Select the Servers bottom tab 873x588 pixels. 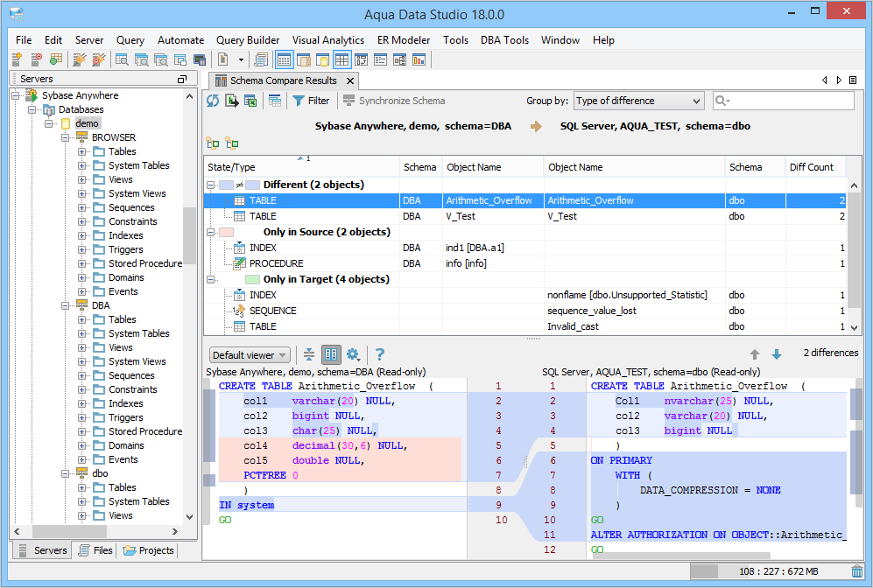coord(43,550)
